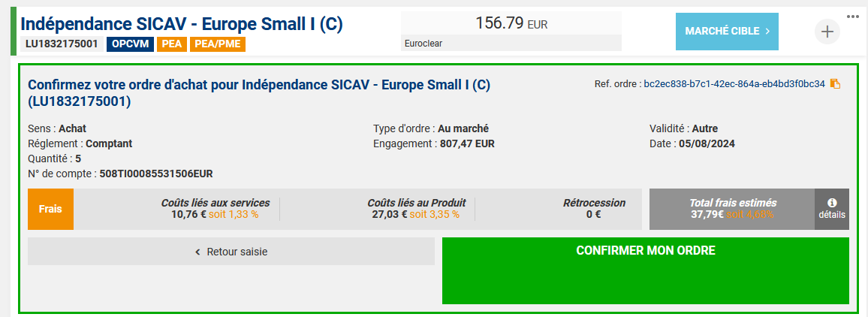The width and height of the screenshot is (868, 317).
Task: Click the orange PEA badge
Action: coord(173,44)
